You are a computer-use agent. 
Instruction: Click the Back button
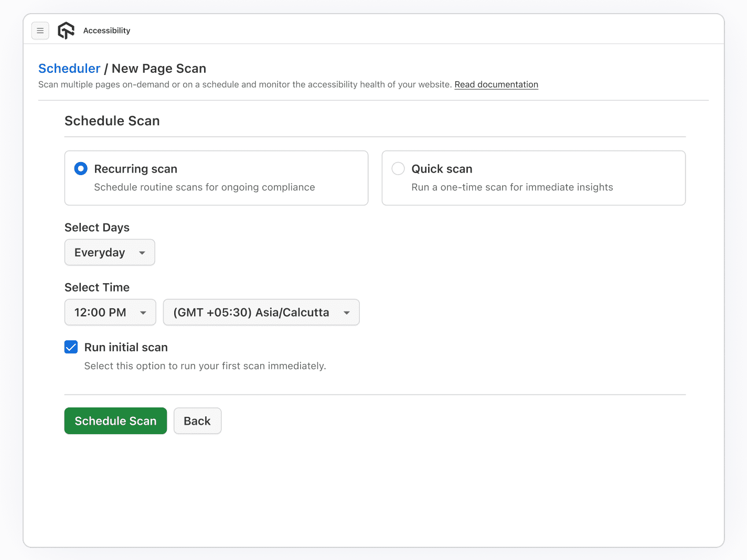197,421
